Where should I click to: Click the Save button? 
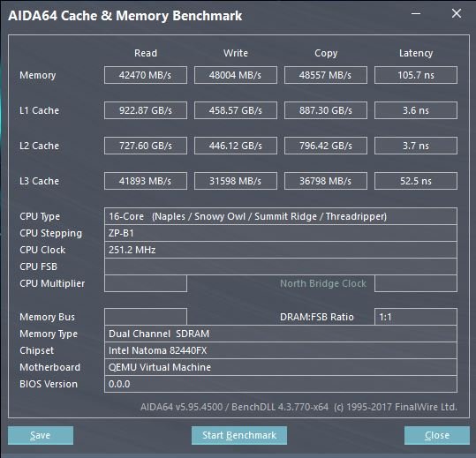41,435
